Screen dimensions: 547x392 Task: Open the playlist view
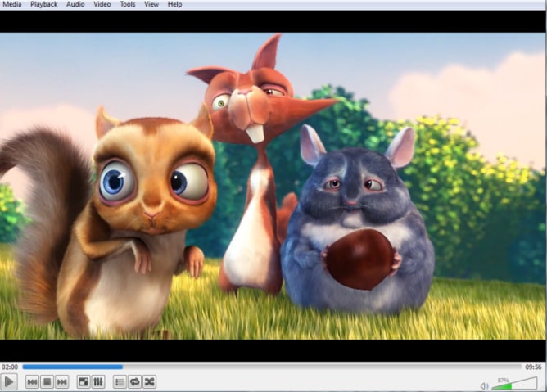coord(120,382)
